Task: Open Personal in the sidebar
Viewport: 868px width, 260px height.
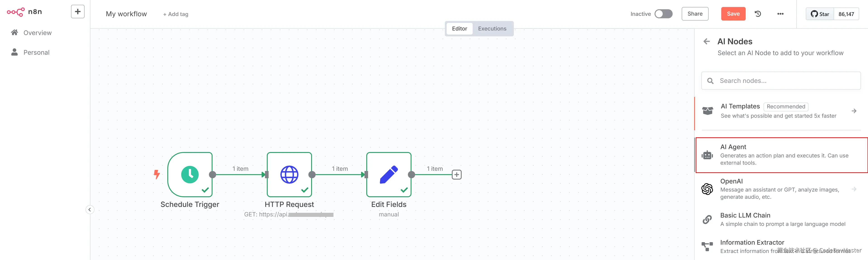Action: (x=36, y=53)
